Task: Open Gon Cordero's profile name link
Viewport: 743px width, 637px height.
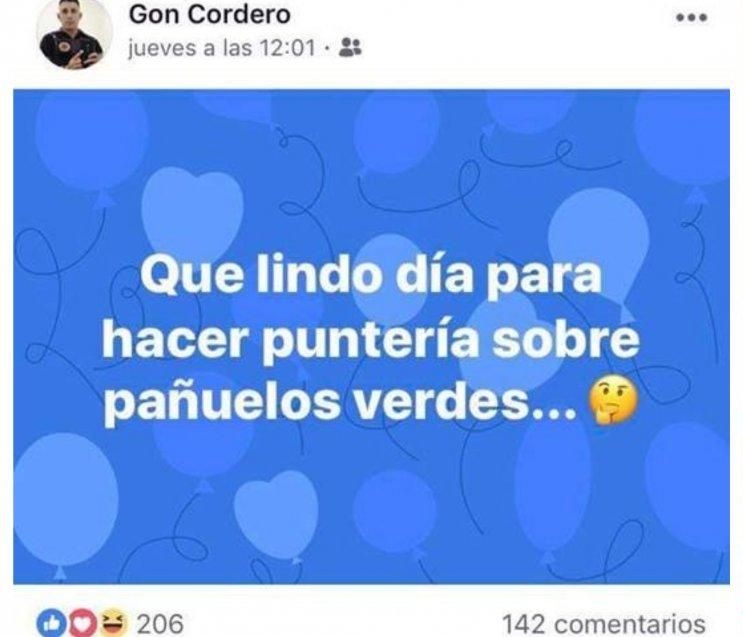Action: pyautogui.click(x=209, y=14)
